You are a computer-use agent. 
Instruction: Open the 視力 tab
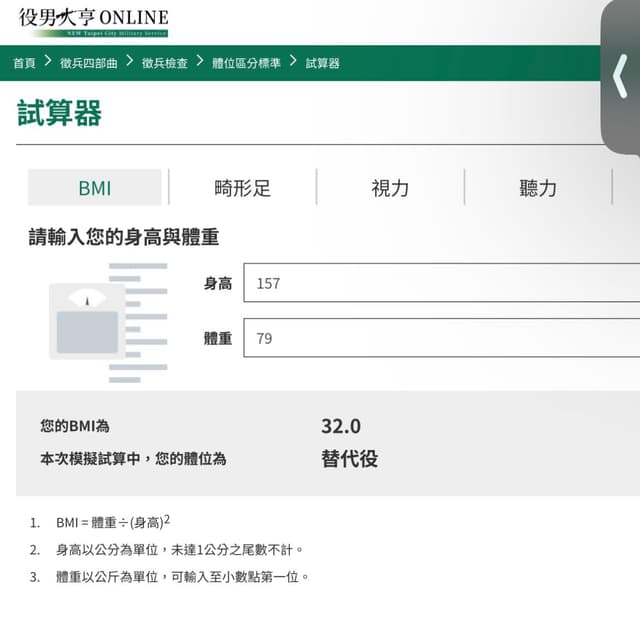(390, 188)
